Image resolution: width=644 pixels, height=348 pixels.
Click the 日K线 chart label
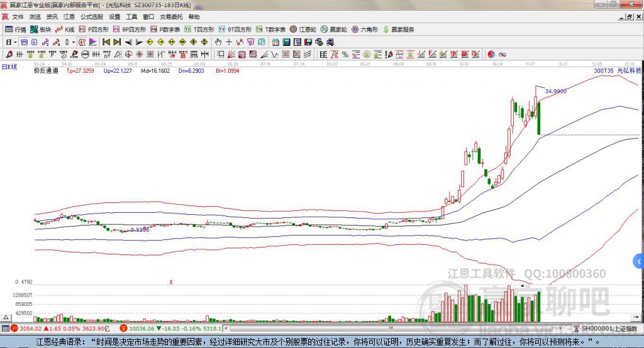[9, 67]
